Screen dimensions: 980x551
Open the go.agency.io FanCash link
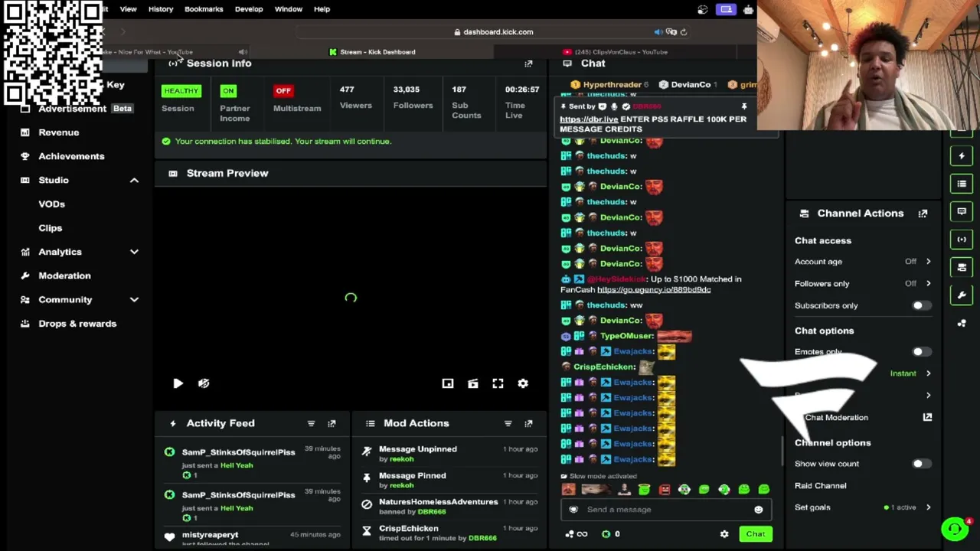point(654,290)
